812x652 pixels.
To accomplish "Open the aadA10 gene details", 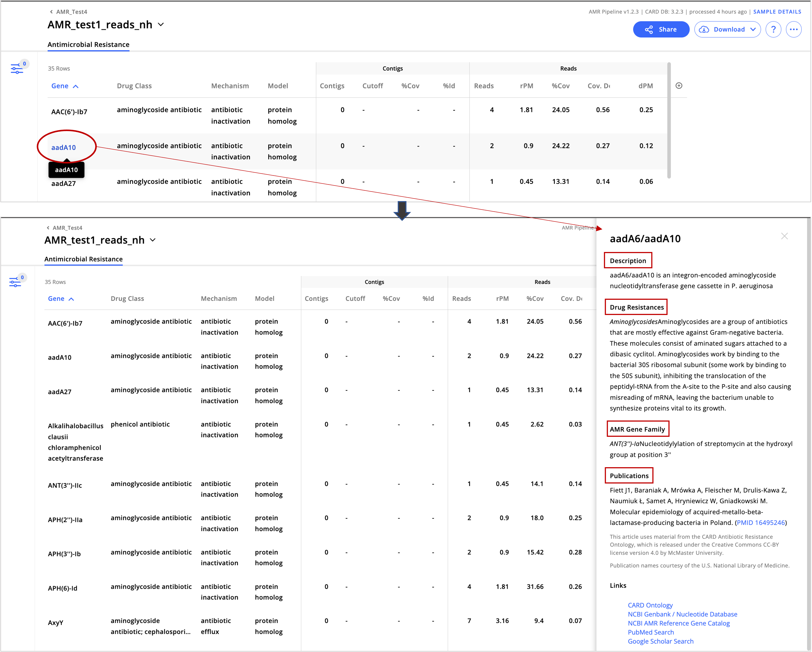I will (63, 148).
